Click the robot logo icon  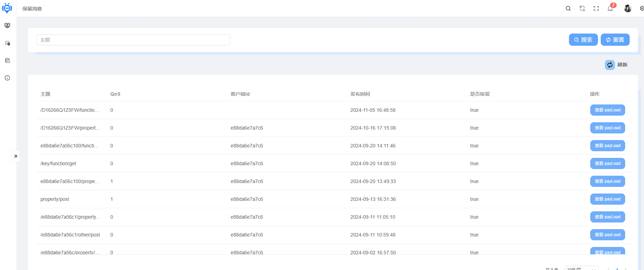7,8
